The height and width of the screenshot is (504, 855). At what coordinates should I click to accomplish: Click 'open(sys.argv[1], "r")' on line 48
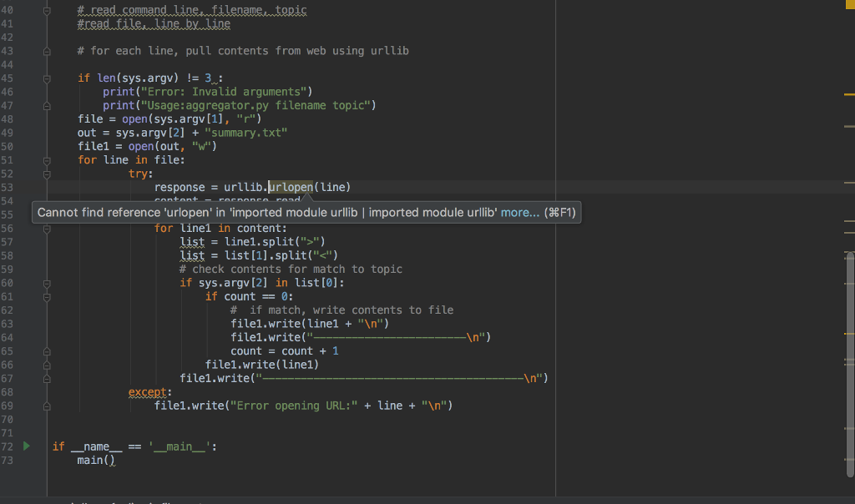pyautogui.click(x=191, y=119)
